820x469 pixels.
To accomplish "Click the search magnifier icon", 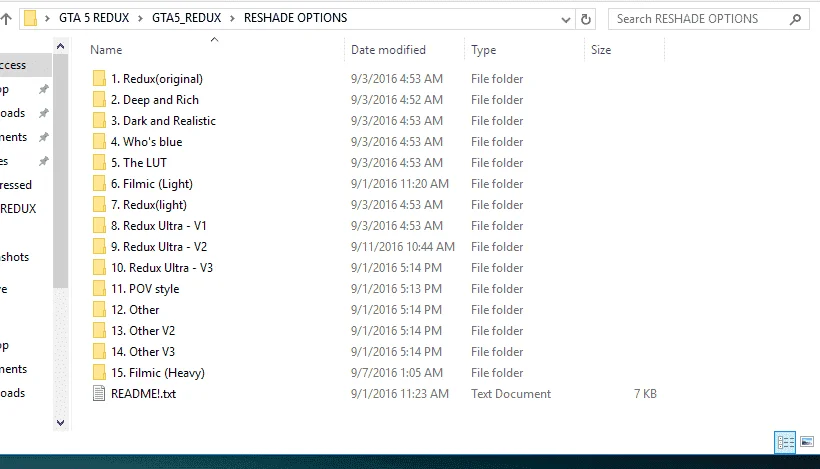I will pos(795,19).
